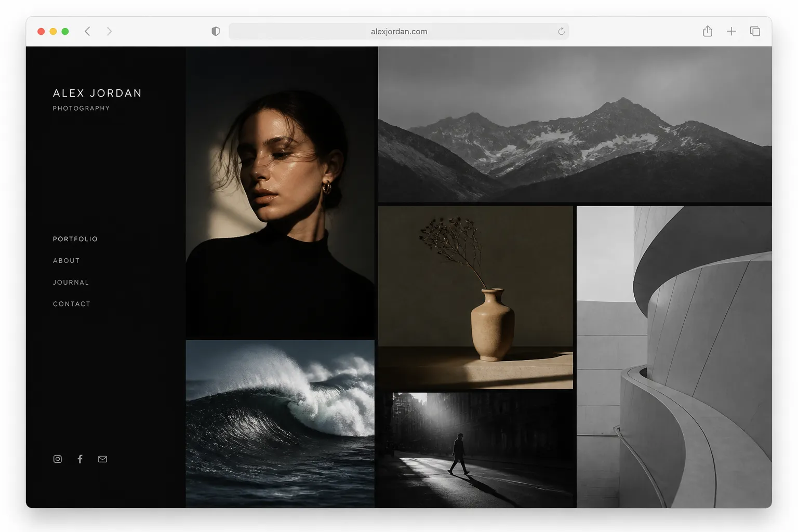The height and width of the screenshot is (532, 798).
Task: Open the curved architecture photo
Action: 674,357
